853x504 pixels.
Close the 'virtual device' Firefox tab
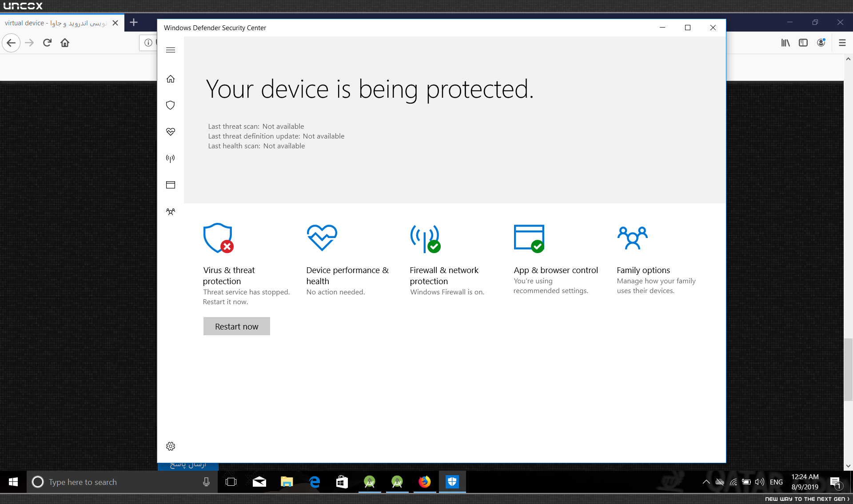pyautogui.click(x=116, y=23)
